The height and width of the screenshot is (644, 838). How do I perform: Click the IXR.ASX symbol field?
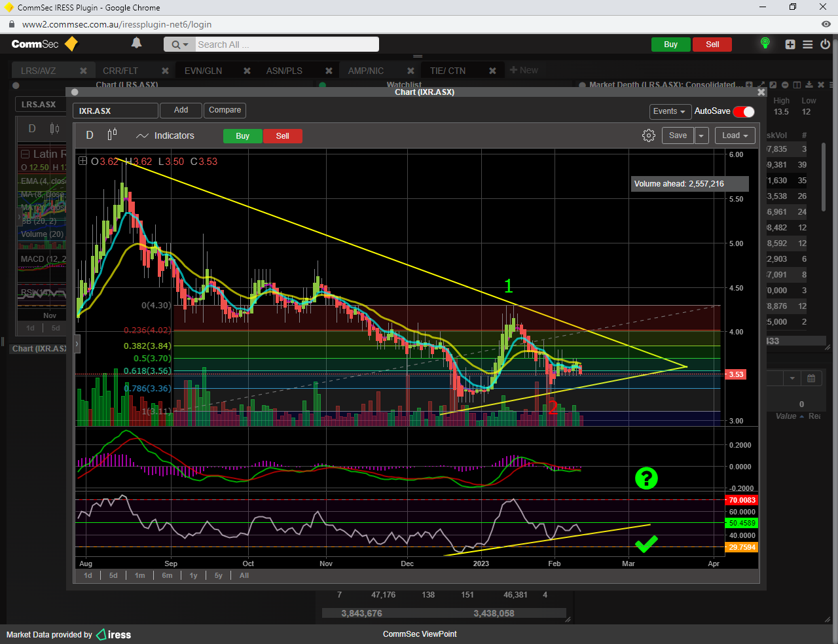coord(115,111)
